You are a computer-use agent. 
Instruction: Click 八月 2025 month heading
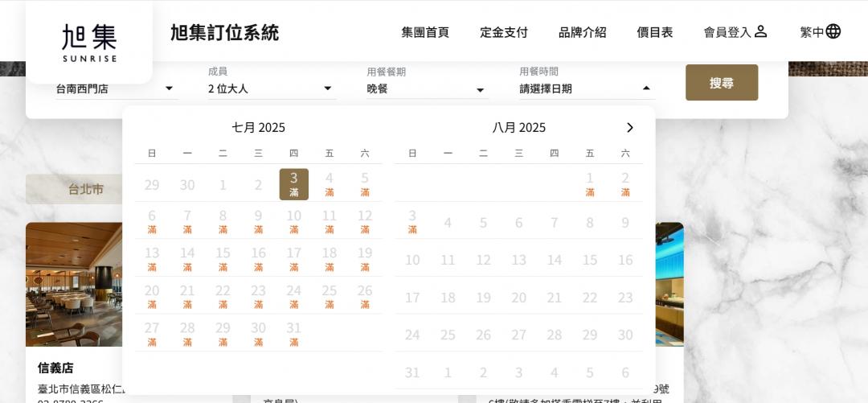click(518, 128)
